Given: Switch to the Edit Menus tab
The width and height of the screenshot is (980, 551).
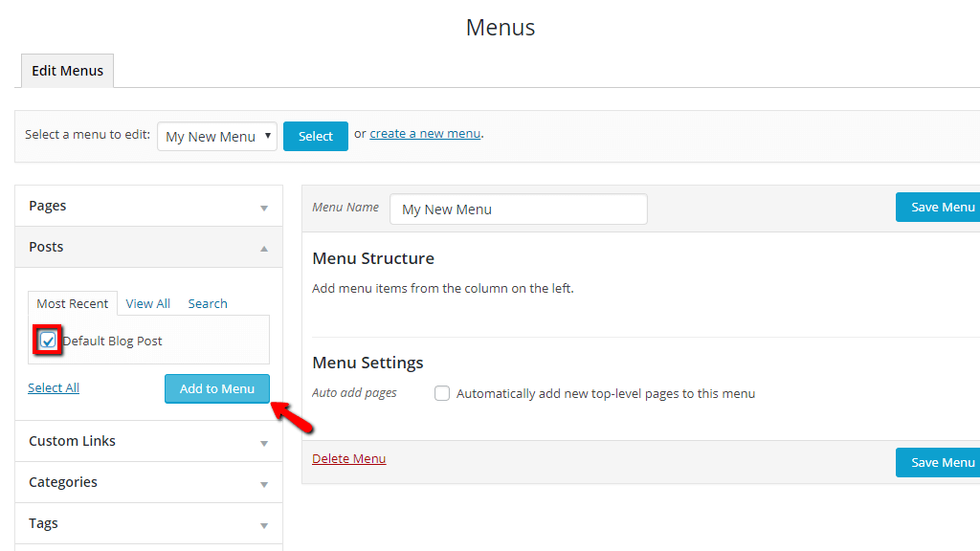Looking at the screenshot, I should [68, 71].
